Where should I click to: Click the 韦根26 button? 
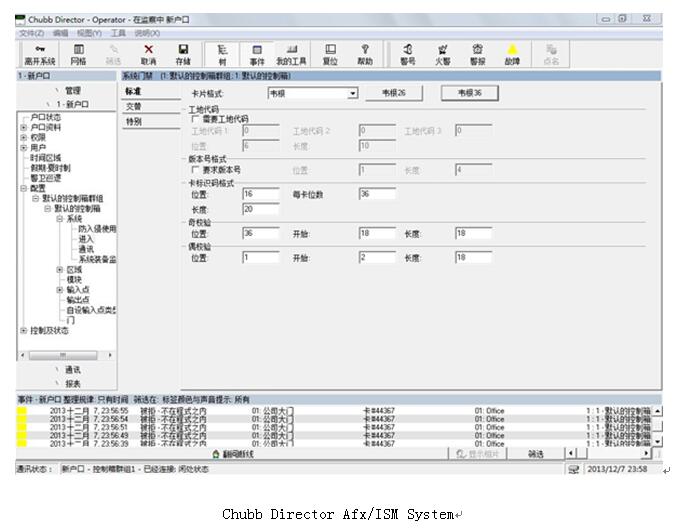pos(394,93)
